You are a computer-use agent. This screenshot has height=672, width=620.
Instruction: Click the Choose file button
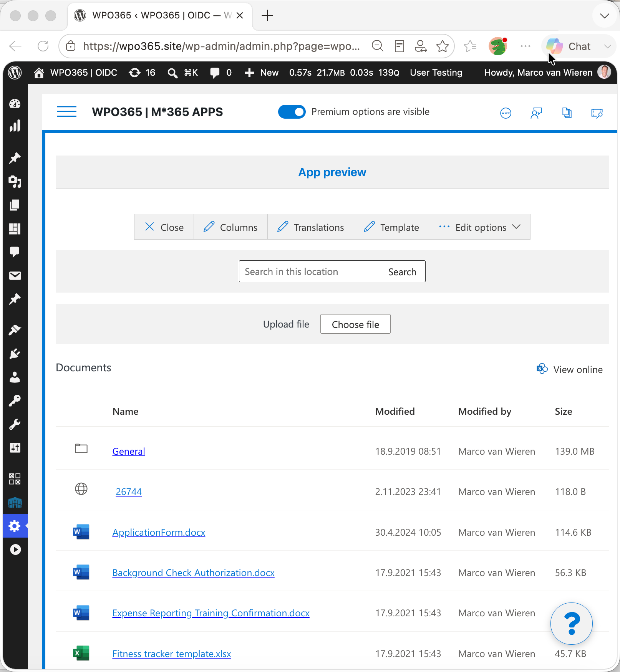(x=355, y=324)
